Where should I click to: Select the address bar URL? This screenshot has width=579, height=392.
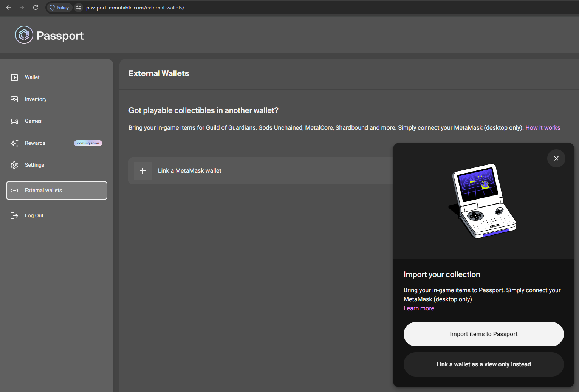(135, 8)
